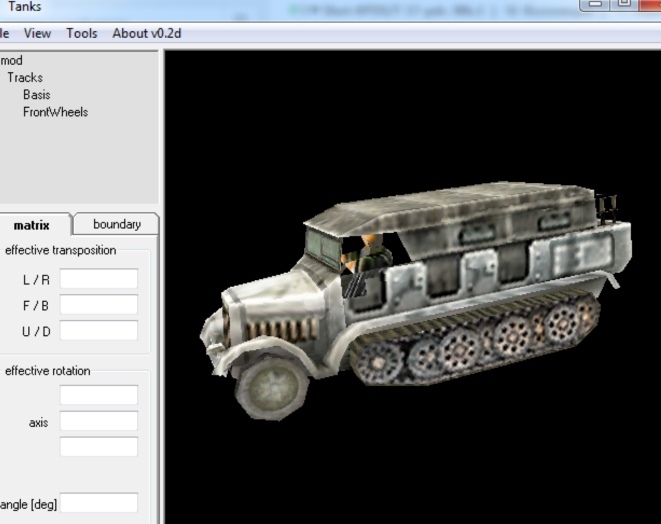Viewport: 661px width, 524px height.
Task: Click the half-track model in the viewport
Action: [415, 301]
